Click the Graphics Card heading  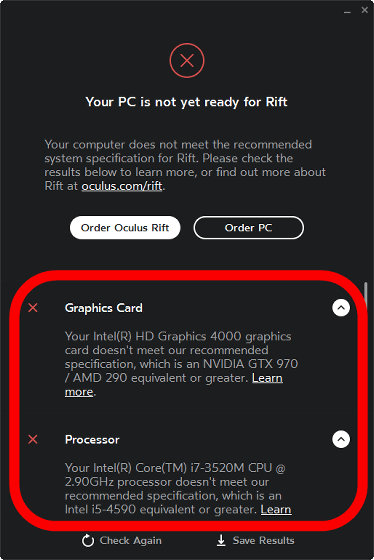click(104, 308)
